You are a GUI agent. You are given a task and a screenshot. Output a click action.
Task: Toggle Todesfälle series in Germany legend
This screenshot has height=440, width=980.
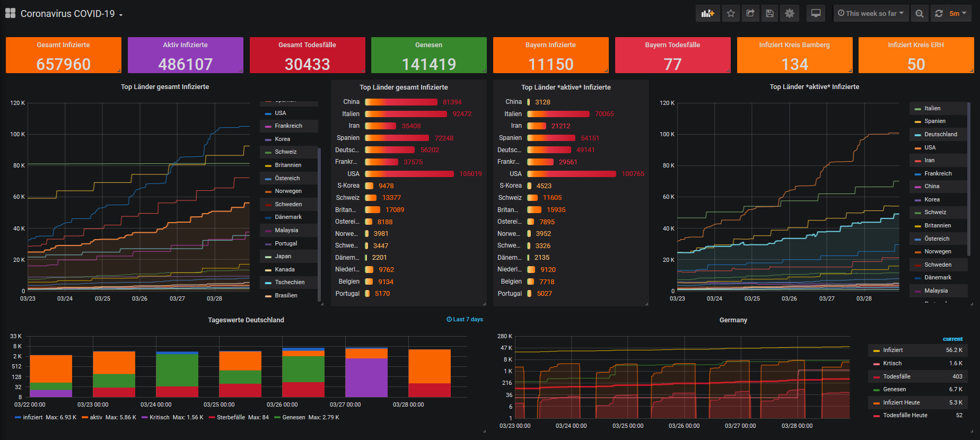pos(897,376)
